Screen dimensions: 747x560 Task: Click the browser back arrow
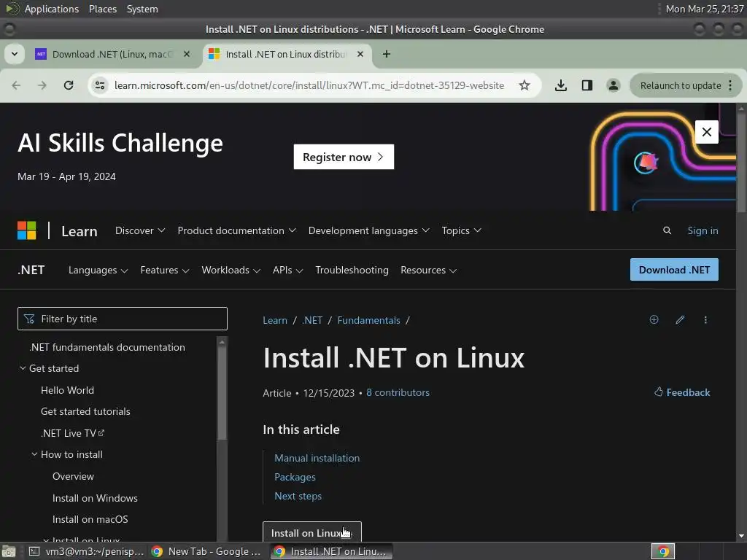(x=16, y=85)
